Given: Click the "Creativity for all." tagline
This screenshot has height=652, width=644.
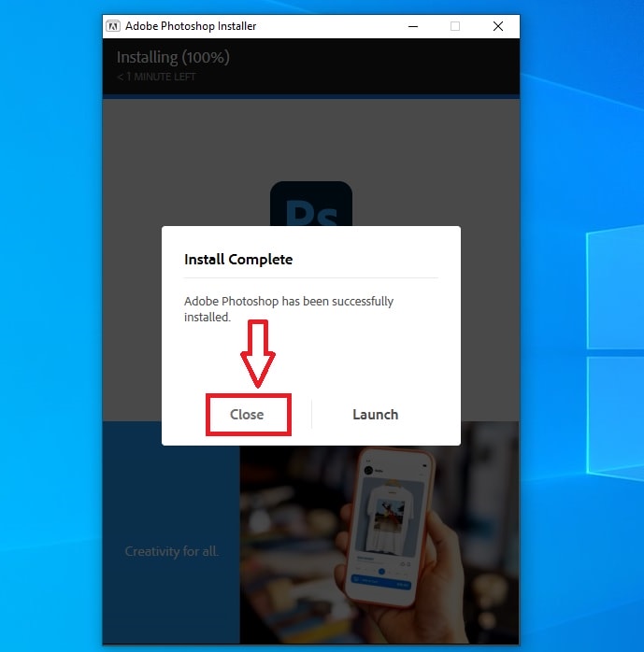Looking at the screenshot, I should point(171,551).
